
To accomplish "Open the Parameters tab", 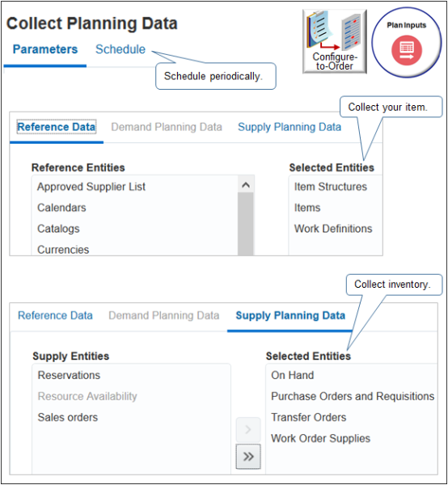I will [45, 49].
